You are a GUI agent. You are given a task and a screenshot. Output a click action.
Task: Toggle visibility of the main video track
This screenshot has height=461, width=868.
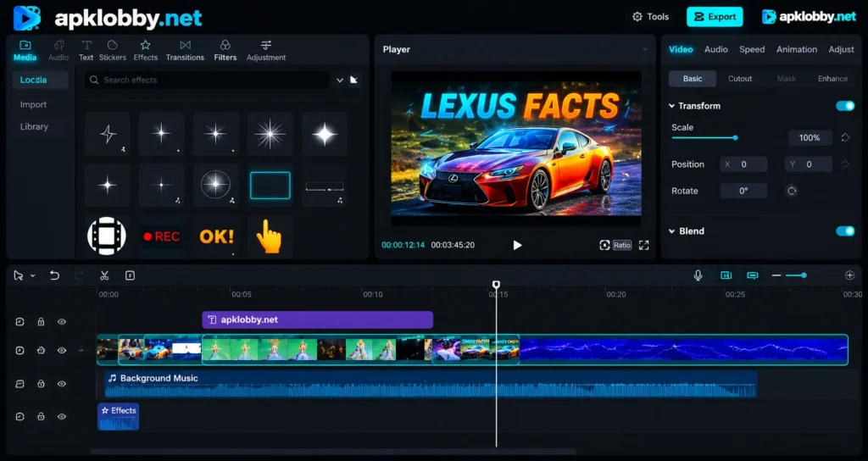click(x=61, y=350)
